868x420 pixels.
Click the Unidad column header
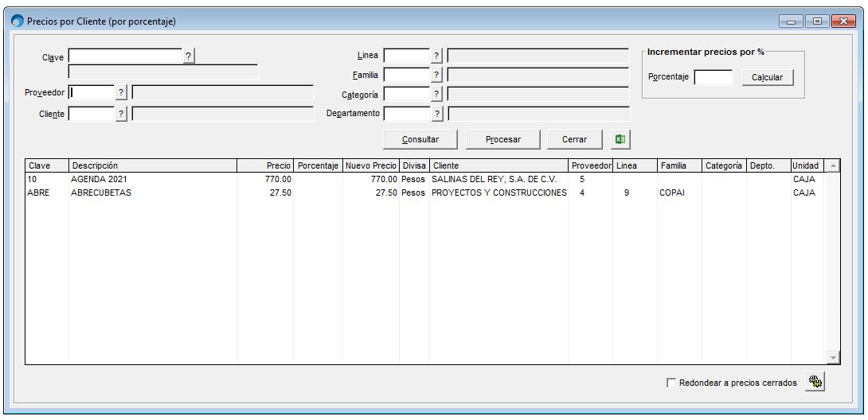[807, 165]
